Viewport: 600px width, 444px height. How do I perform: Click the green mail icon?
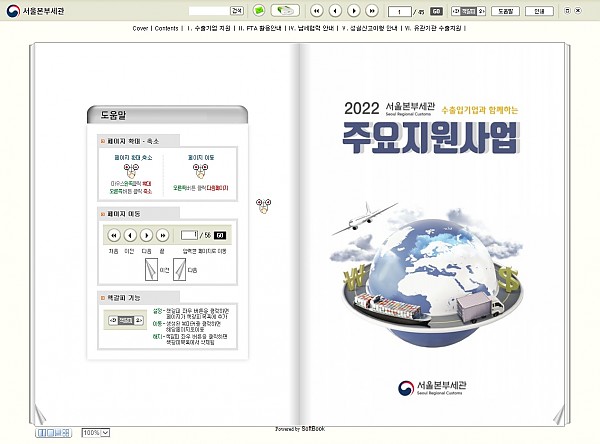259,11
